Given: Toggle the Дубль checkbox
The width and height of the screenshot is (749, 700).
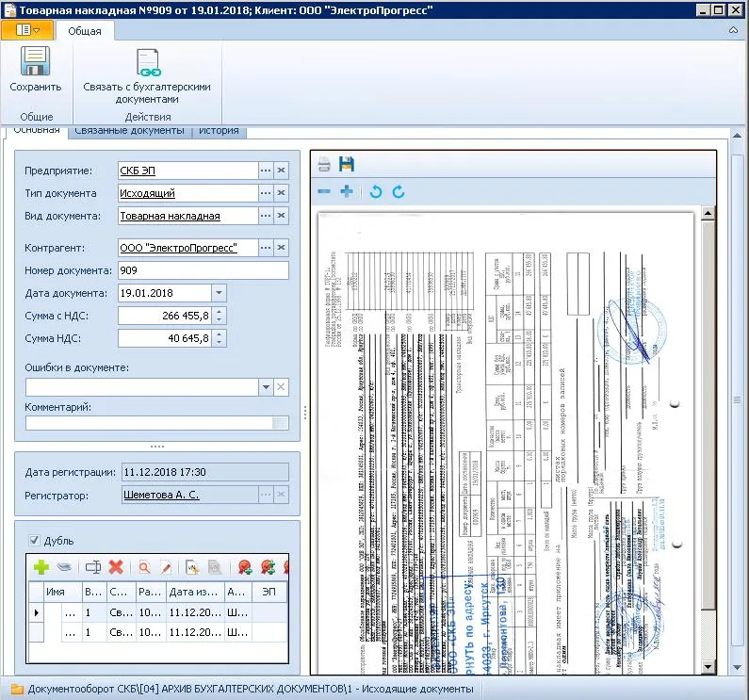Looking at the screenshot, I should (x=35, y=541).
